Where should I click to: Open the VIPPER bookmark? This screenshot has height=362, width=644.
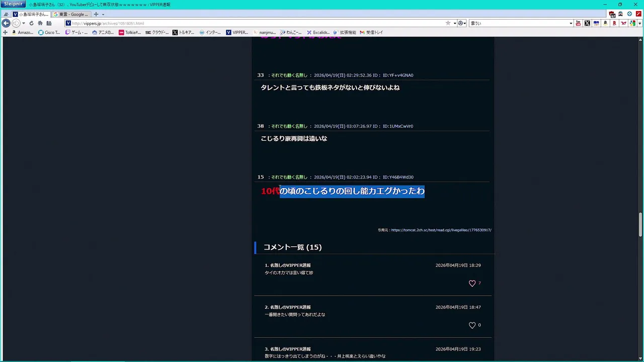(237, 32)
